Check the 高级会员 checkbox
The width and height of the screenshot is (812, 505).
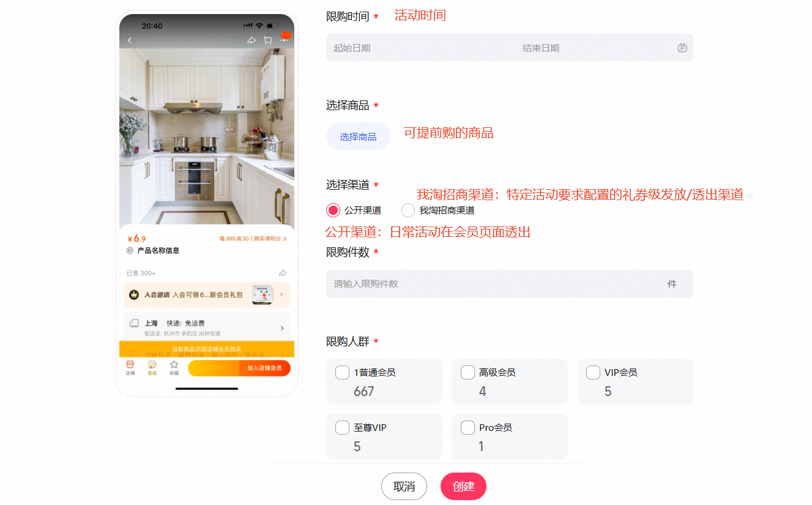click(467, 372)
